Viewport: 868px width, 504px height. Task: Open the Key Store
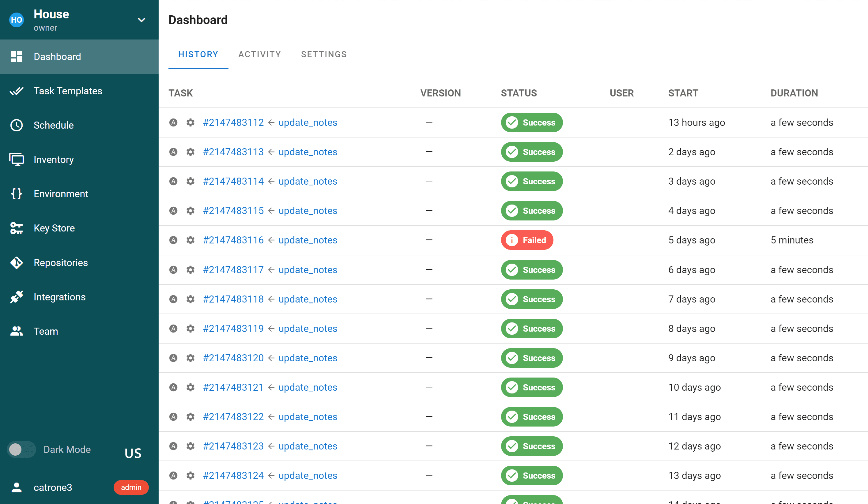click(54, 228)
